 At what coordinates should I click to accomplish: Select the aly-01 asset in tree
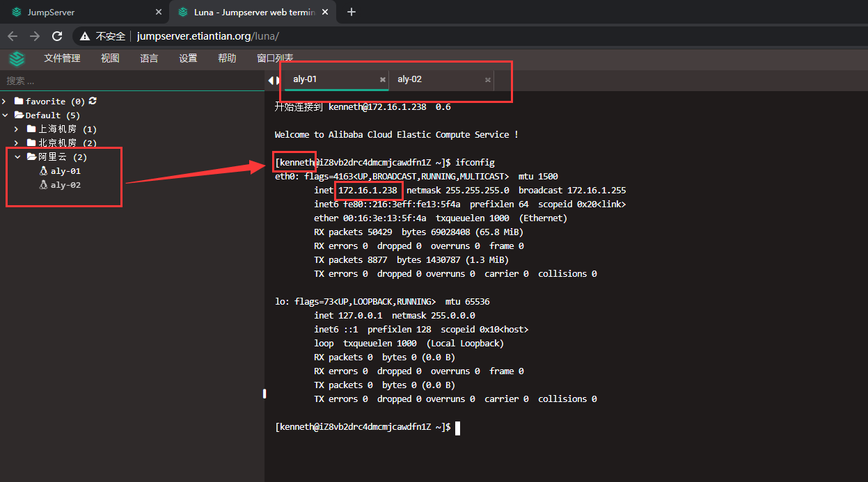(x=65, y=171)
